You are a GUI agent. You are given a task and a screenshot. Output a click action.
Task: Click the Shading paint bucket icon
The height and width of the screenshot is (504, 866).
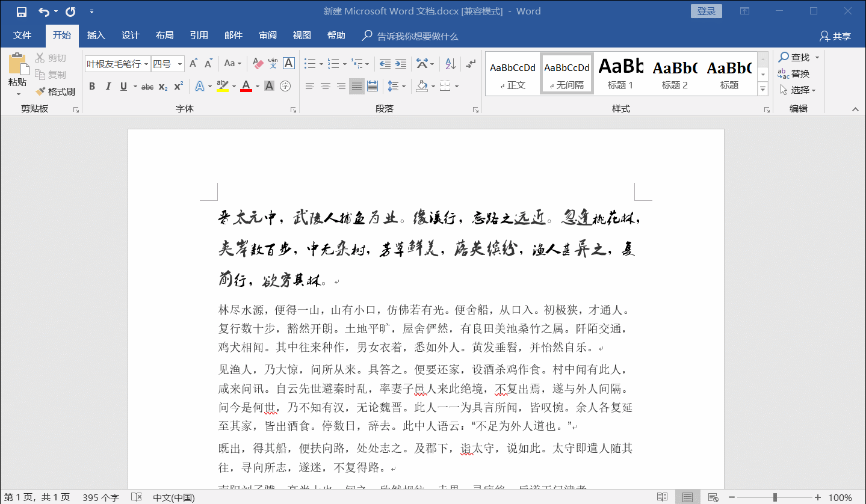[422, 86]
